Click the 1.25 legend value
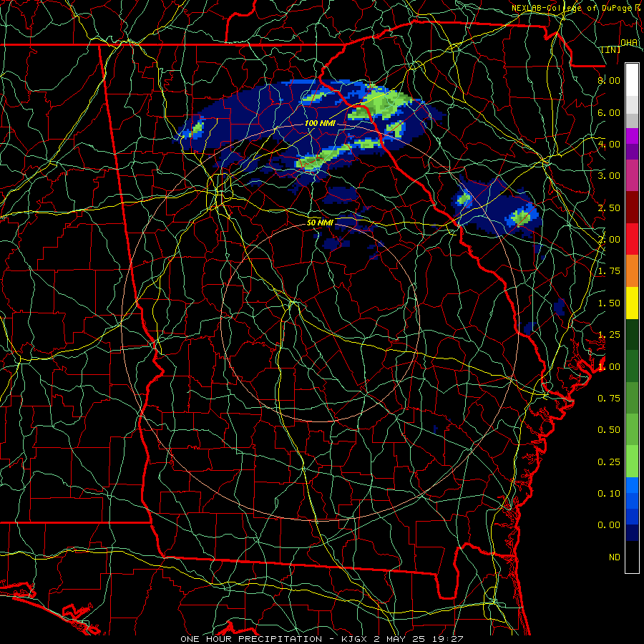The height and width of the screenshot is (644, 644). click(x=609, y=335)
